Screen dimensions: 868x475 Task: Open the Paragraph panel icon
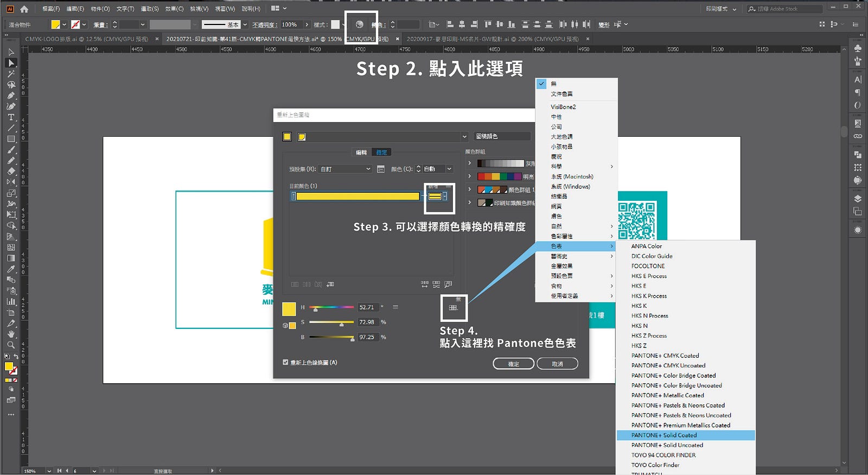pyautogui.click(x=858, y=92)
